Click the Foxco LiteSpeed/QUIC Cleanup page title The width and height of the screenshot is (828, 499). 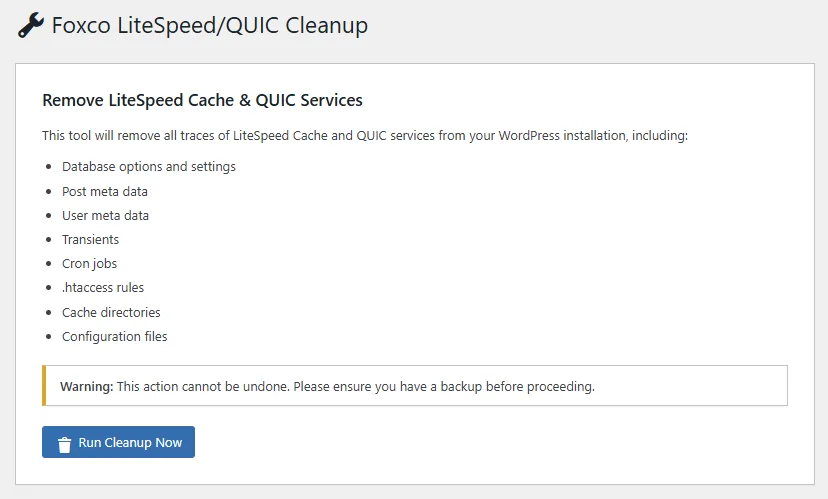(209, 26)
